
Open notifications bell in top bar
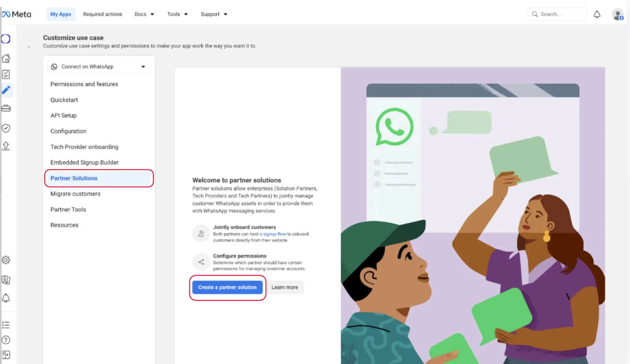pyautogui.click(x=597, y=14)
